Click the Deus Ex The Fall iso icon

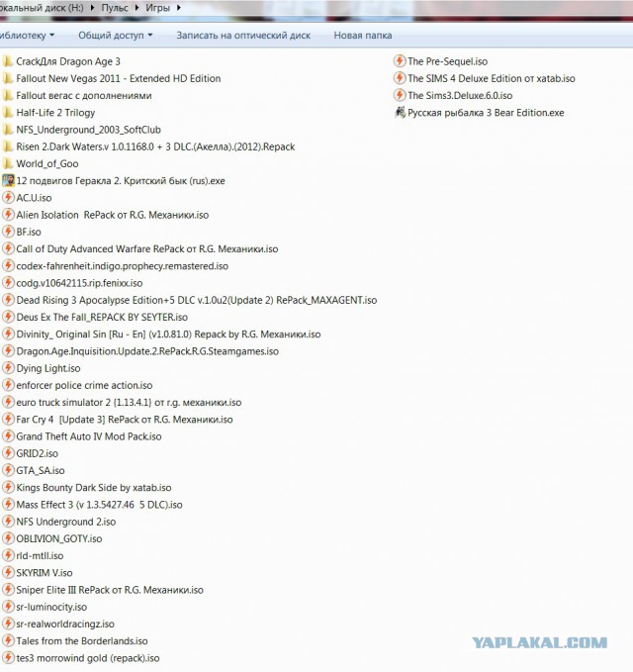coord(8,317)
